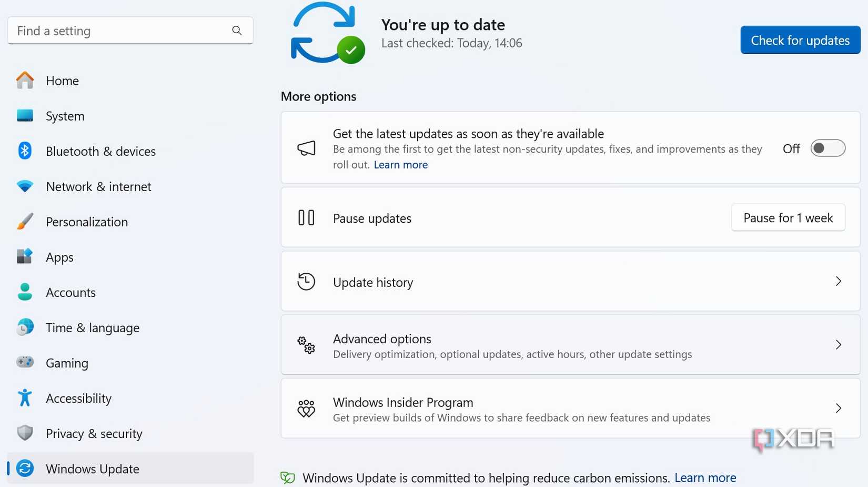
Task: Open Learn more link about latest updates
Action: click(400, 165)
